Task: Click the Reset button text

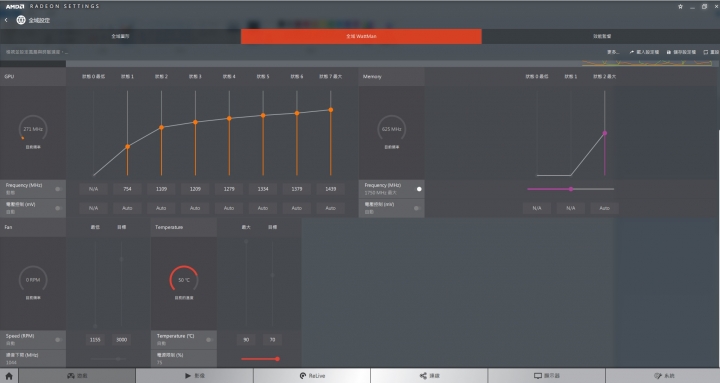Action: click(714, 52)
